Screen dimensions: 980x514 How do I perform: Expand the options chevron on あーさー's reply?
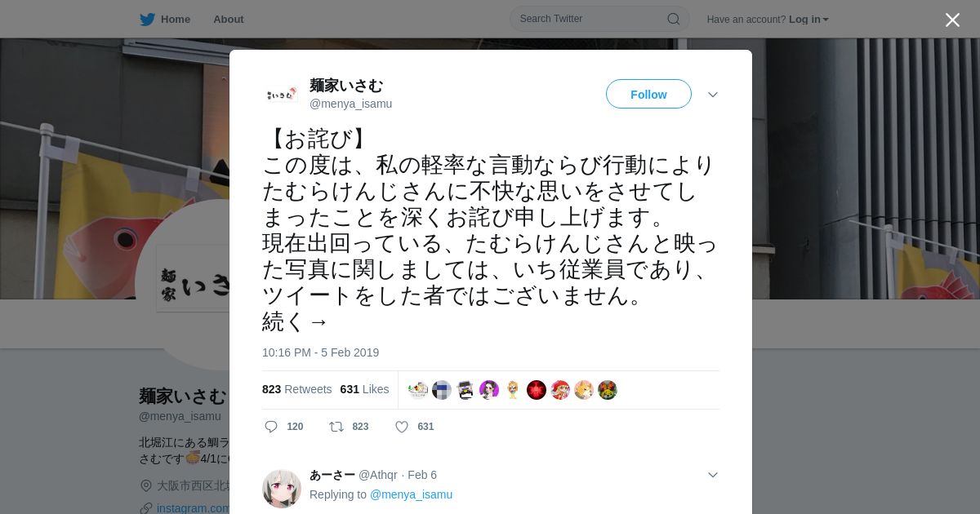[x=713, y=475]
